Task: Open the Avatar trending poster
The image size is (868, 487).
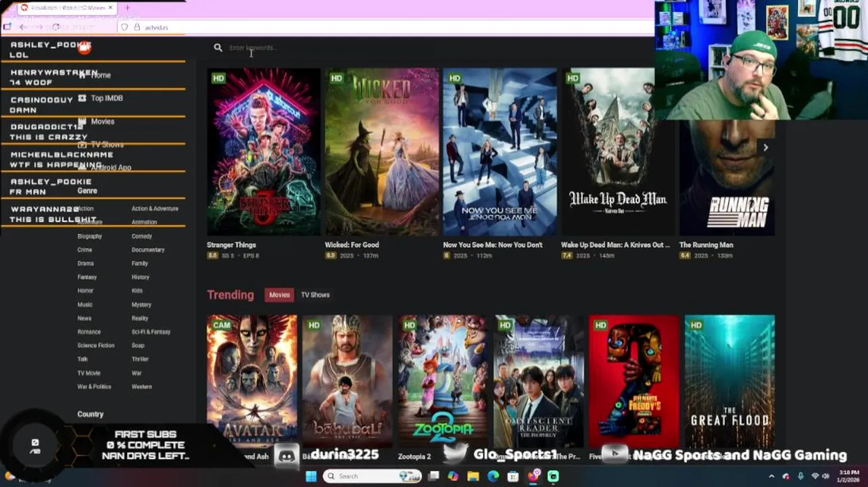Action: click(x=251, y=381)
